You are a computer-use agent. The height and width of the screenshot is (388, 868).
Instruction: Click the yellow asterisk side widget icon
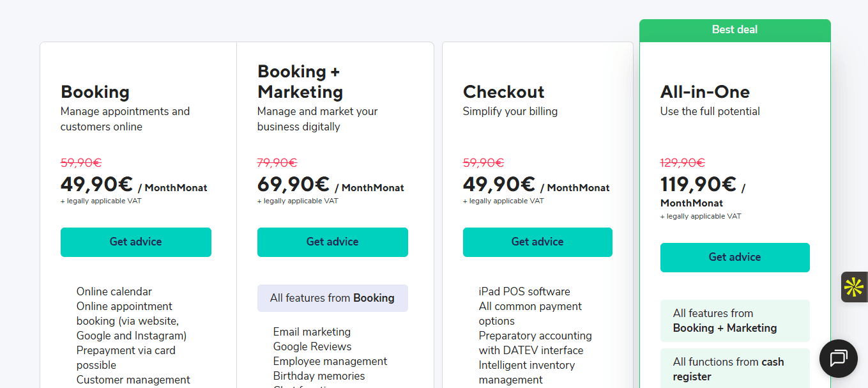(x=854, y=287)
